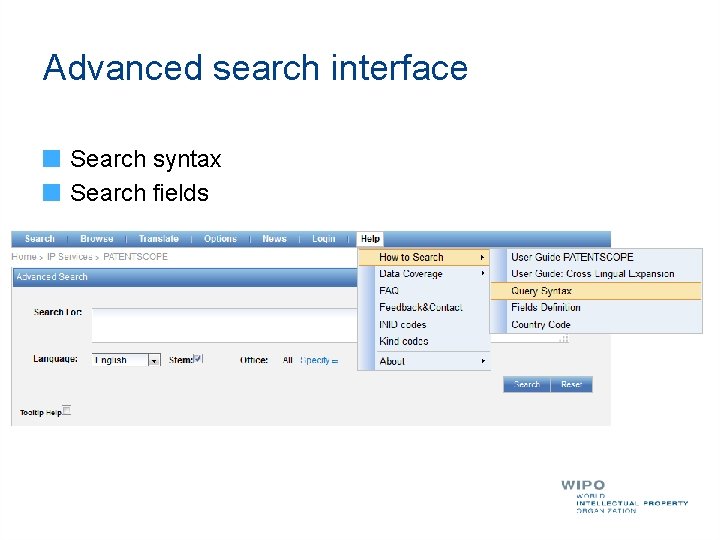Screen dimensions: 720x540
Task: Click the blue Search button
Action: point(527,384)
